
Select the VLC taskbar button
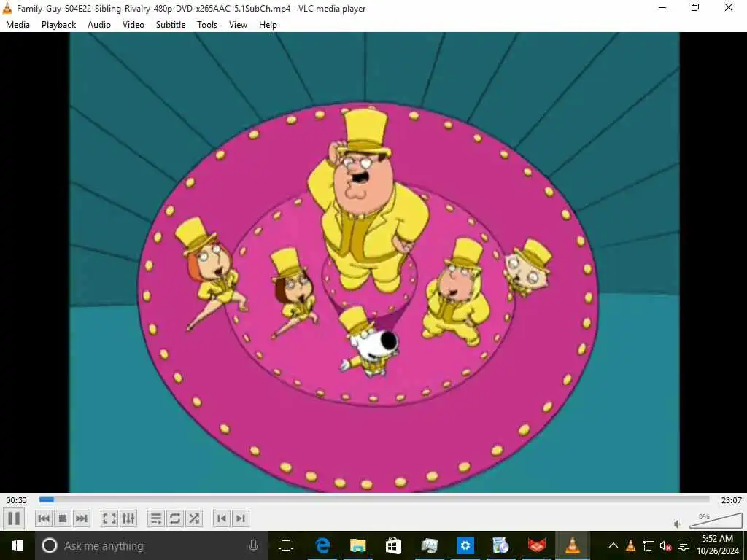(572, 545)
